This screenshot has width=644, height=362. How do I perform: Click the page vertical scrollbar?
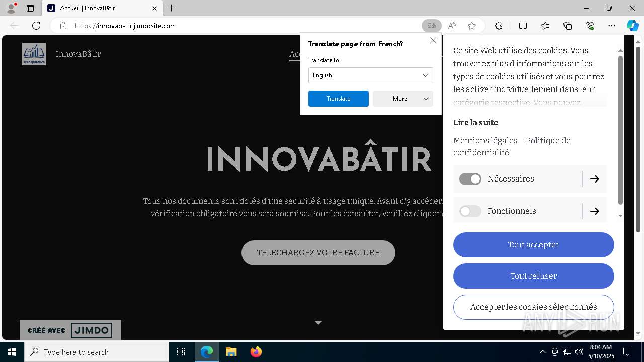(x=638, y=138)
